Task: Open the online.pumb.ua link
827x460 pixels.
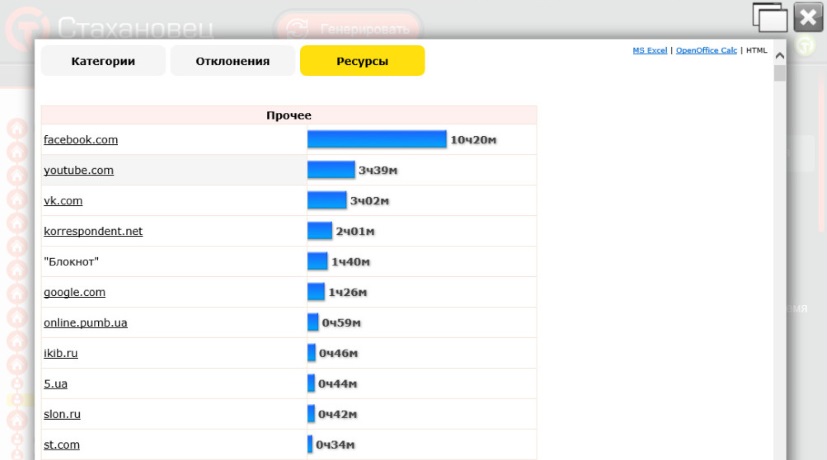Action: click(x=85, y=323)
